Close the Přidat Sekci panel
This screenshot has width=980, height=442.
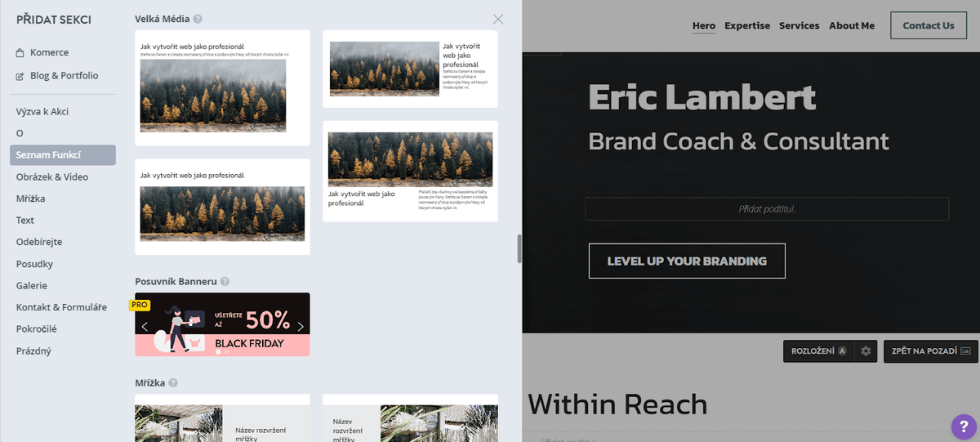click(498, 19)
